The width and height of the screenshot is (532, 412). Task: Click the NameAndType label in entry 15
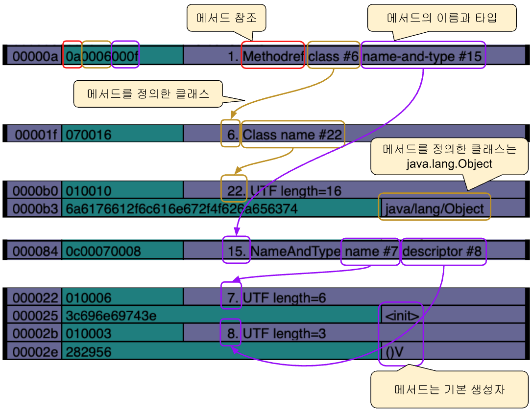[x=295, y=251]
